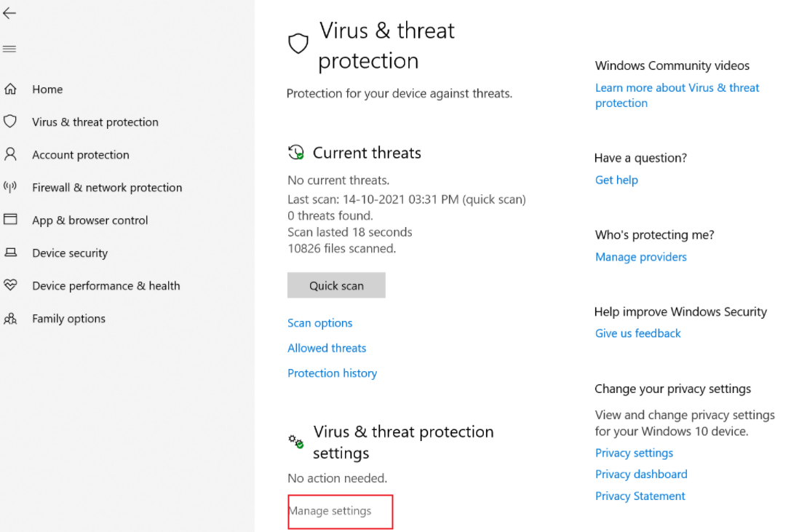View Allowed threats

(x=327, y=348)
